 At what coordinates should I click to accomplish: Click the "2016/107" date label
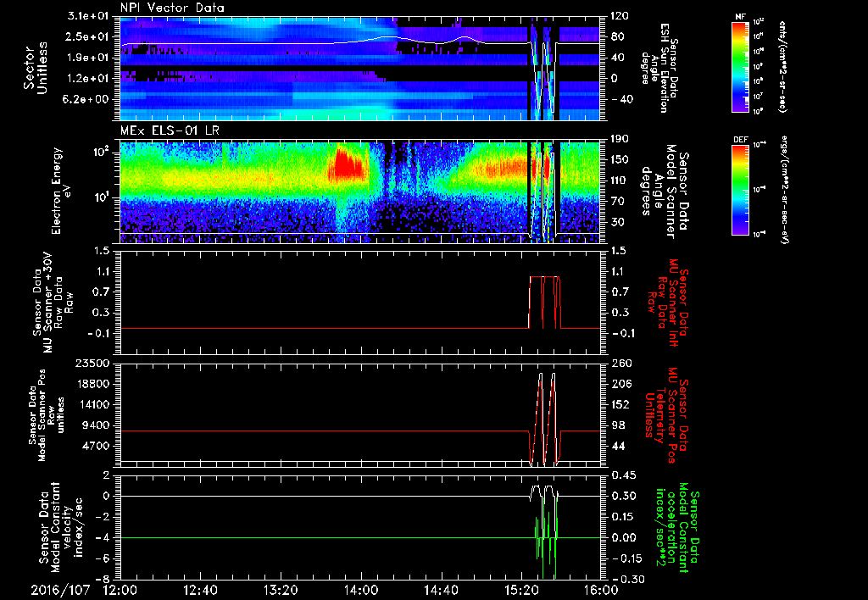click(x=60, y=590)
